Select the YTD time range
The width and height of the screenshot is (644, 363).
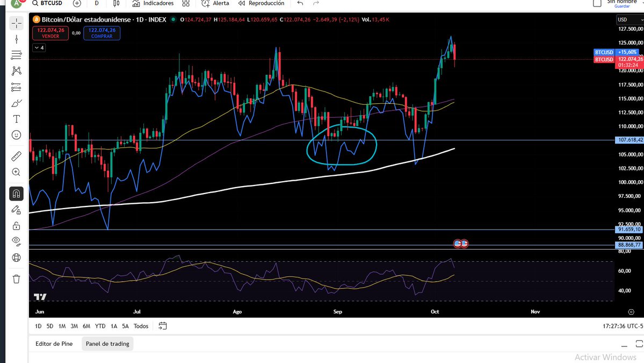pos(100,326)
